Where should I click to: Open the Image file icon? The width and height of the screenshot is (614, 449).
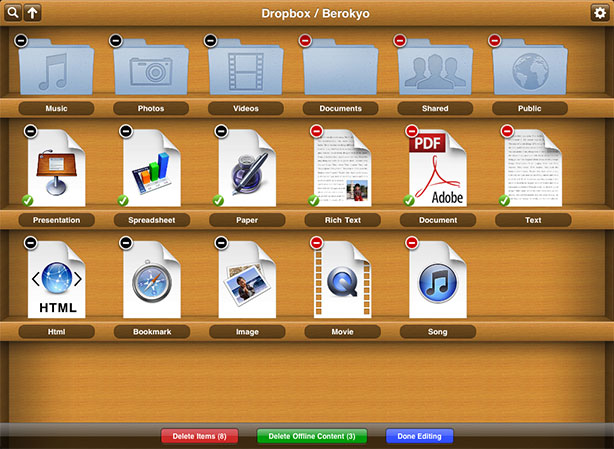(x=247, y=279)
